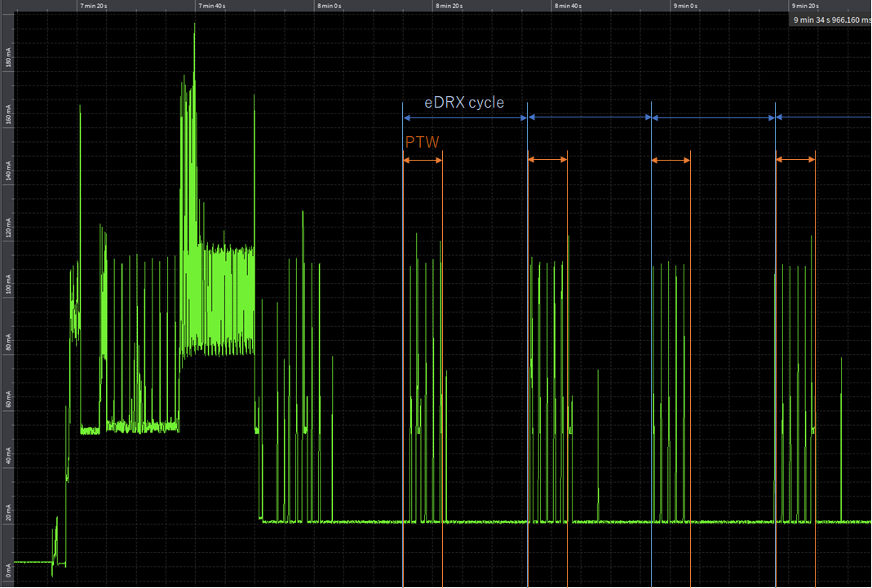Click the 7 min 40 s time label
872x588 pixels.
210,5
